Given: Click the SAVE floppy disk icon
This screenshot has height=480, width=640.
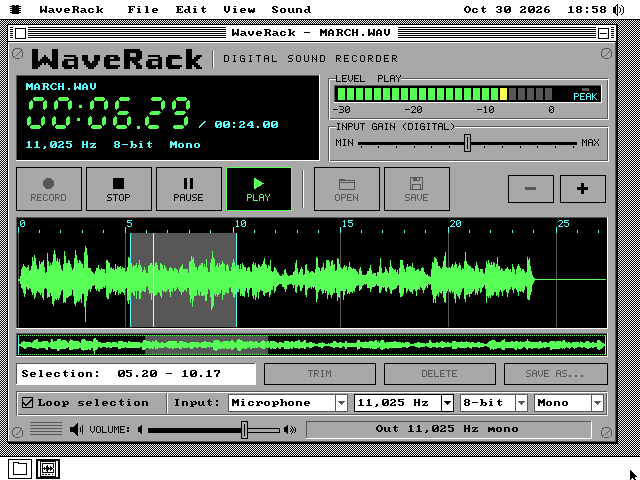Looking at the screenshot, I should [x=417, y=189].
